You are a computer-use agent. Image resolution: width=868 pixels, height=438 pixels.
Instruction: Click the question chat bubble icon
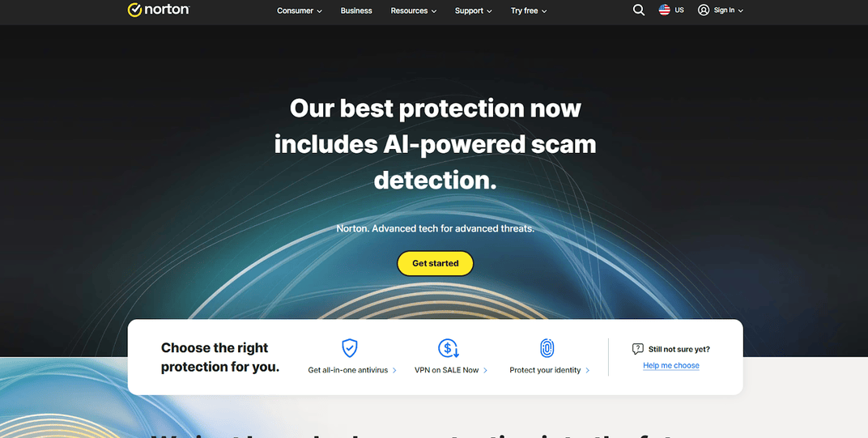(638, 349)
